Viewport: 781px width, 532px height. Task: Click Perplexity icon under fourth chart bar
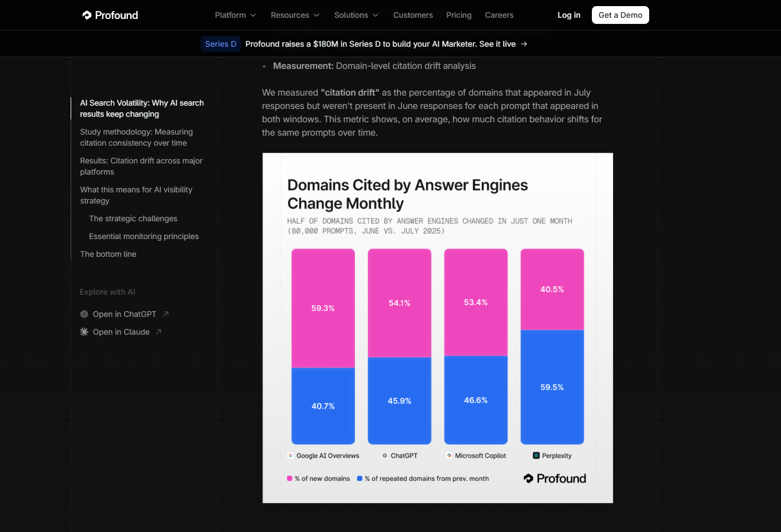536,455
